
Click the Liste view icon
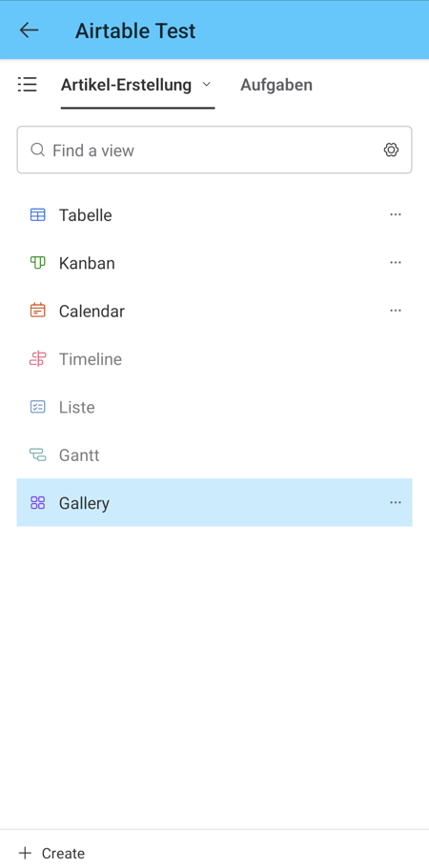(x=37, y=407)
